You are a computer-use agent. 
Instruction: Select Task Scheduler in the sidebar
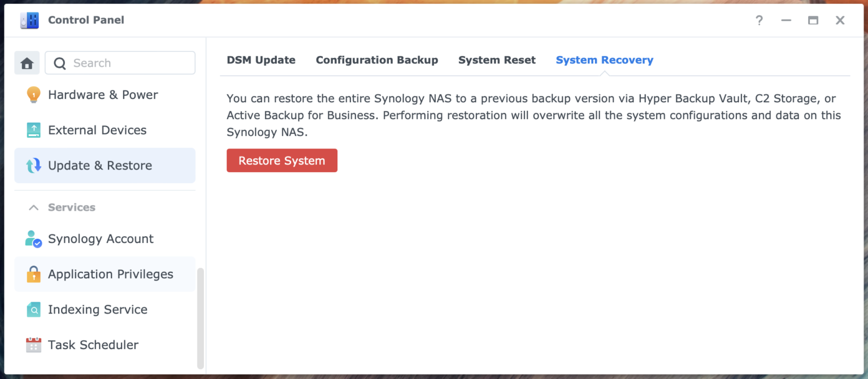tap(93, 345)
